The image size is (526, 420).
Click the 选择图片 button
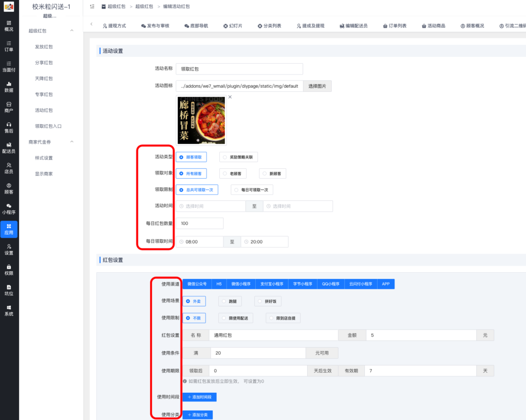(317, 86)
